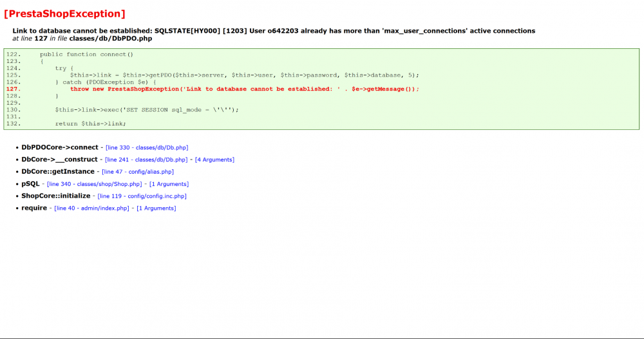
Task: Click code line 126 catch PDOException
Action: coord(106,82)
